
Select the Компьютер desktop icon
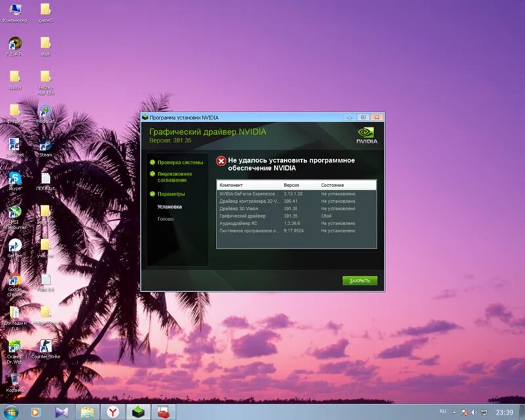[14, 12]
